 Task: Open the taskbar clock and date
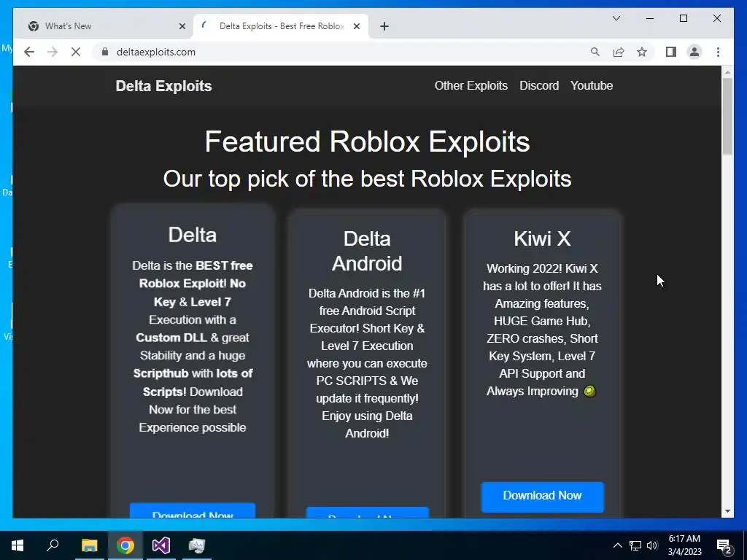pyautogui.click(x=684, y=545)
